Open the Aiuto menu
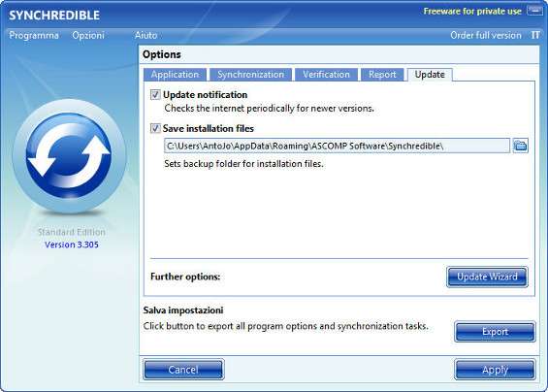This screenshot has height=392, width=548. coord(145,35)
